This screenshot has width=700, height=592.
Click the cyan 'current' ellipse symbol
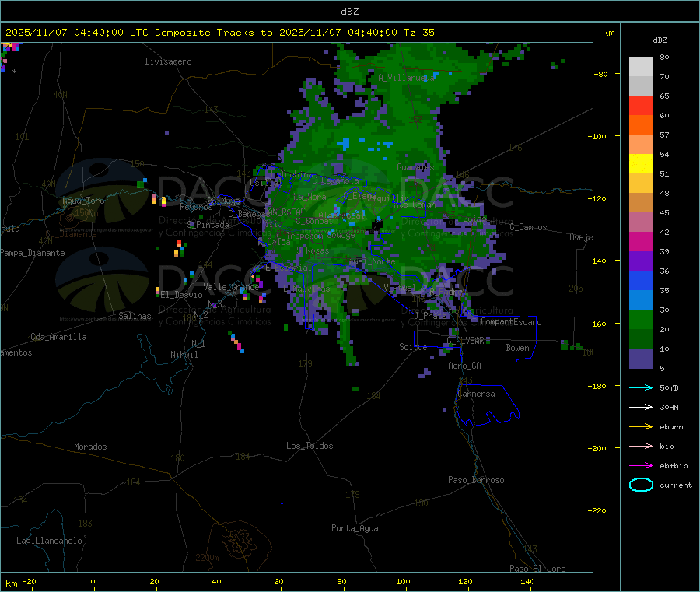(641, 485)
